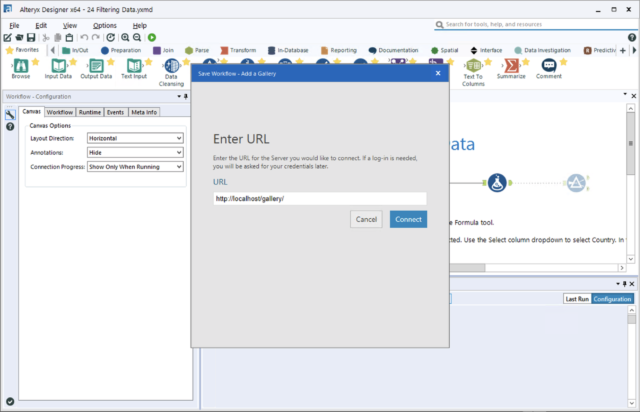Open the File menu

point(14,25)
